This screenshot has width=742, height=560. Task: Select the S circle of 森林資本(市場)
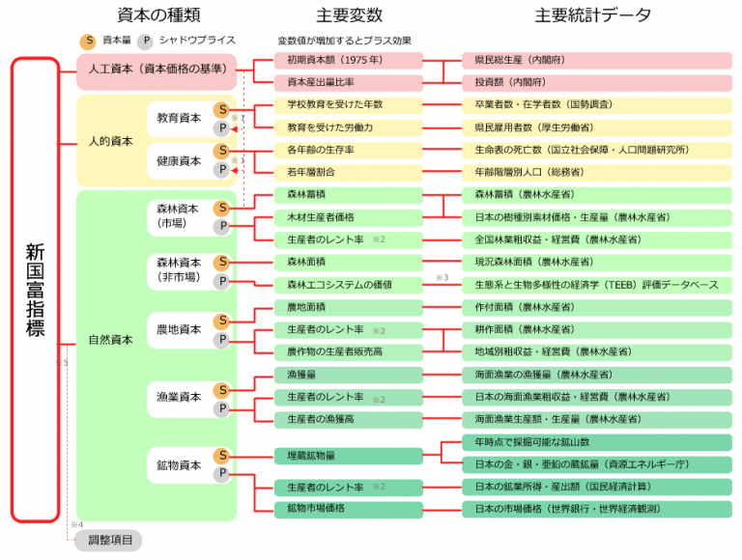(x=221, y=208)
